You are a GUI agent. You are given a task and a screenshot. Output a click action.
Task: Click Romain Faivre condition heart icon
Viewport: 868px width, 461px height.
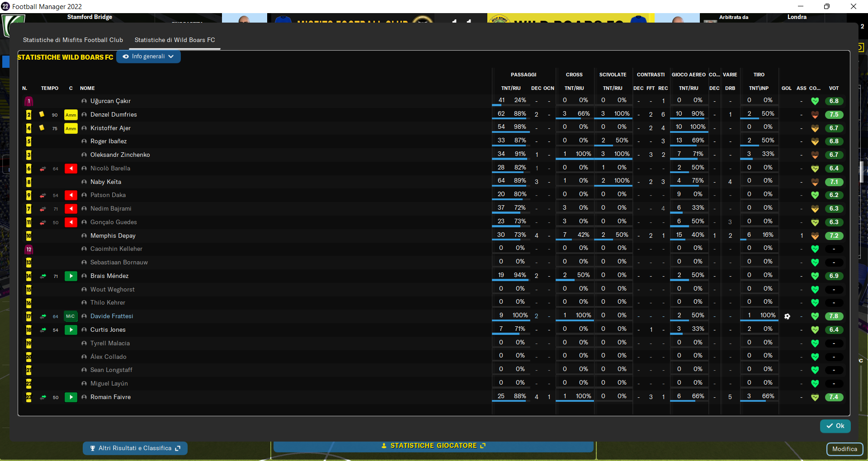pos(815,397)
